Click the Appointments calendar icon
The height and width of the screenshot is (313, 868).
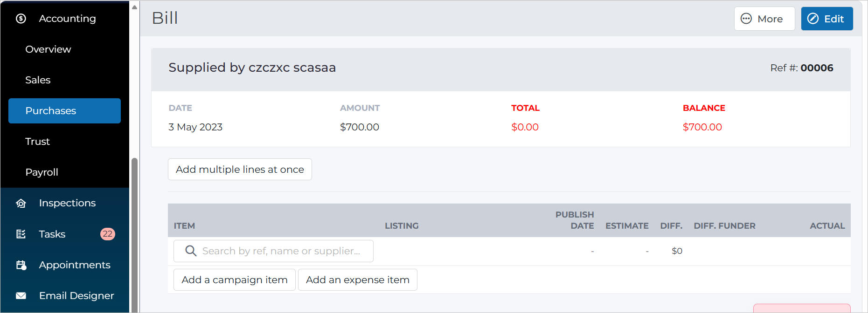tap(21, 265)
